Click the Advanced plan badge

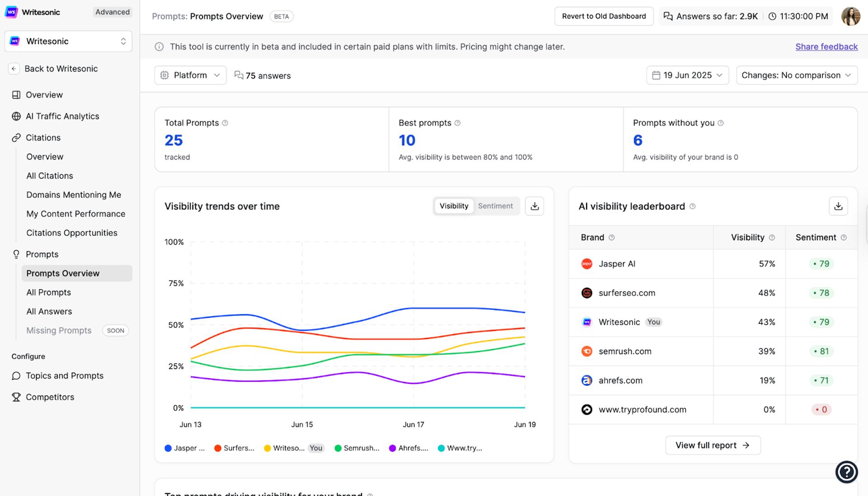(113, 12)
